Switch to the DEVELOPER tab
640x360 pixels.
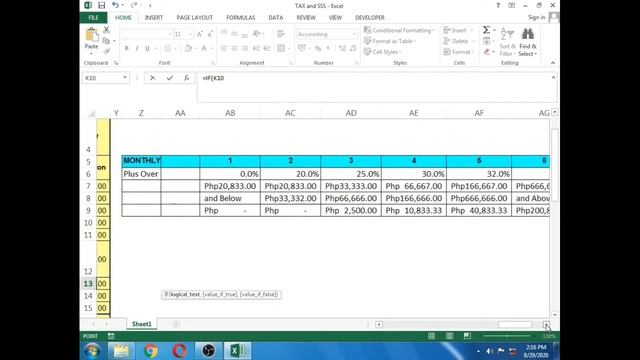tap(370, 18)
